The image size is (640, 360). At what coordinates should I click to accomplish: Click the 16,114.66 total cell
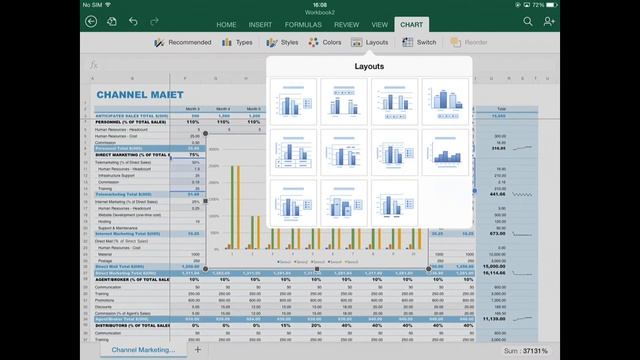(x=494, y=273)
